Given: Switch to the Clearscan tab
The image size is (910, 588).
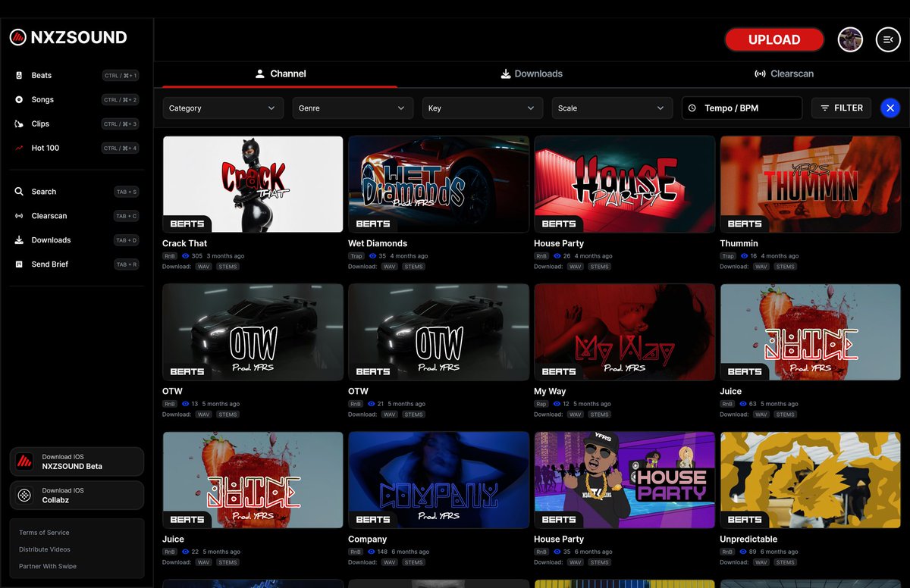Looking at the screenshot, I should pyautogui.click(x=784, y=73).
